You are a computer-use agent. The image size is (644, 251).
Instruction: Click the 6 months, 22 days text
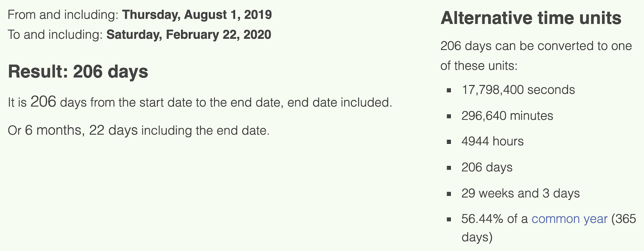pyautogui.click(x=81, y=130)
